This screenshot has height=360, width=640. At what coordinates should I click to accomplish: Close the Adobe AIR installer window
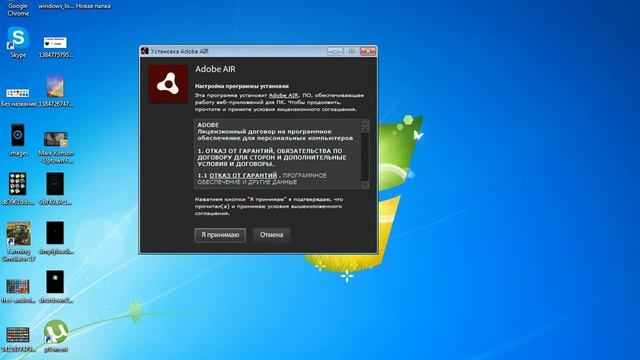click(368, 51)
